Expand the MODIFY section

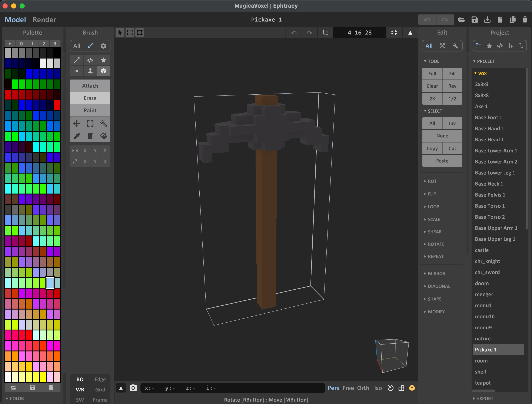click(x=434, y=312)
